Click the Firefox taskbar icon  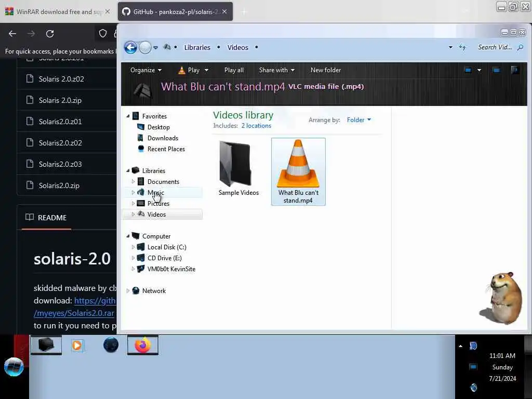(143, 345)
